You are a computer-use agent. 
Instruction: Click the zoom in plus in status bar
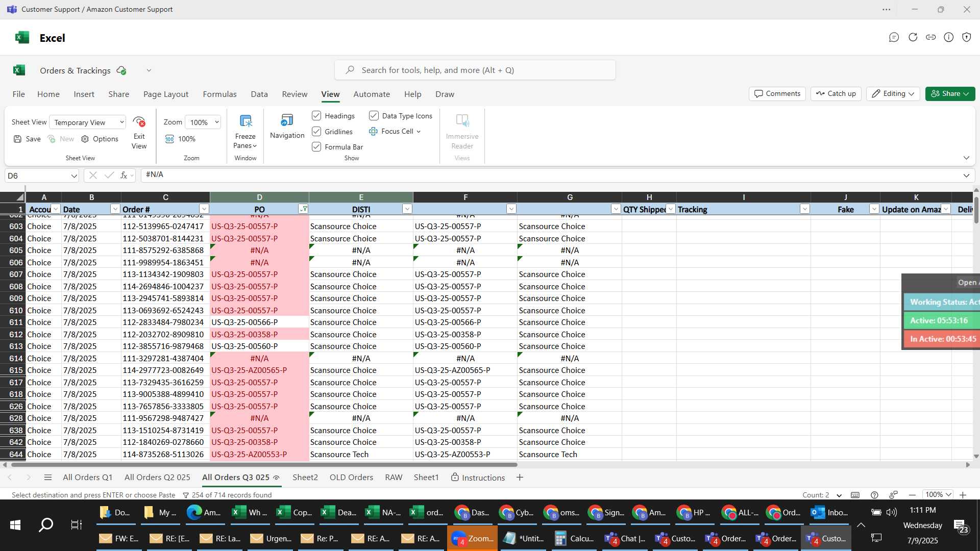[963, 495]
